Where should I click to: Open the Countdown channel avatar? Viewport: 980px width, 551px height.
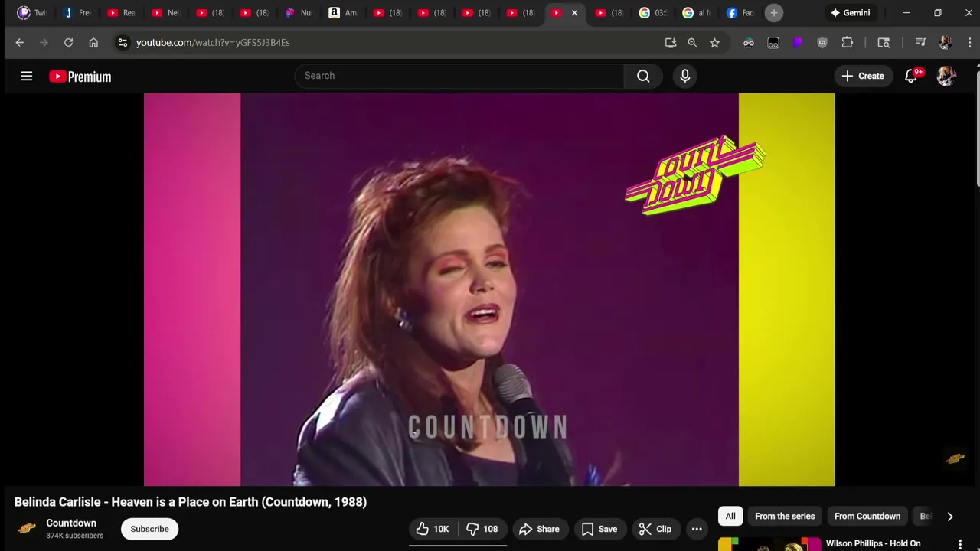coord(27,529)
